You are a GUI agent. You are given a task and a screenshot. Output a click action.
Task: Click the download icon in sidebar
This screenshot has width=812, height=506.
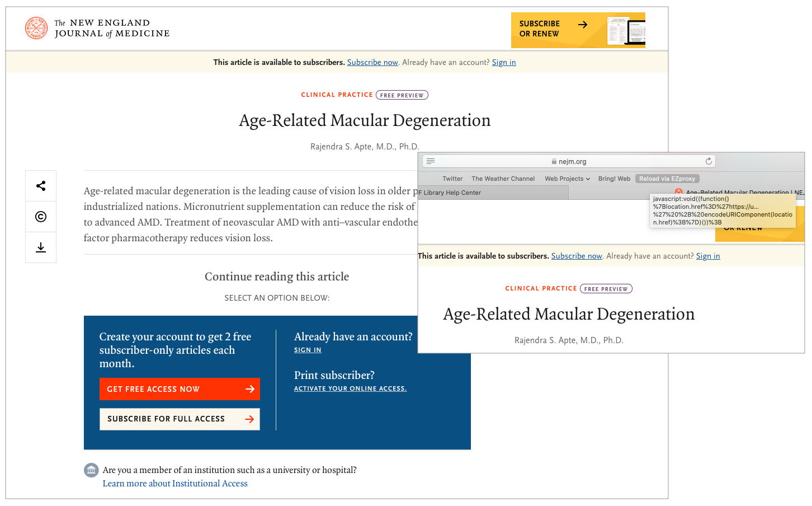41,247
